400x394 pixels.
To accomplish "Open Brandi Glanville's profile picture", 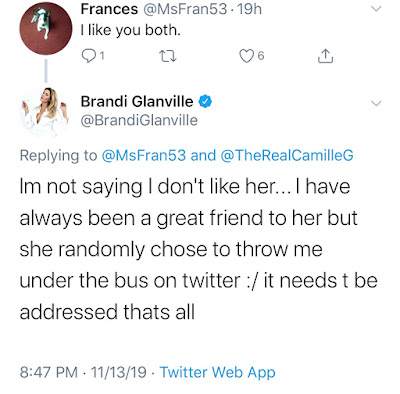I will pos(46,112).
